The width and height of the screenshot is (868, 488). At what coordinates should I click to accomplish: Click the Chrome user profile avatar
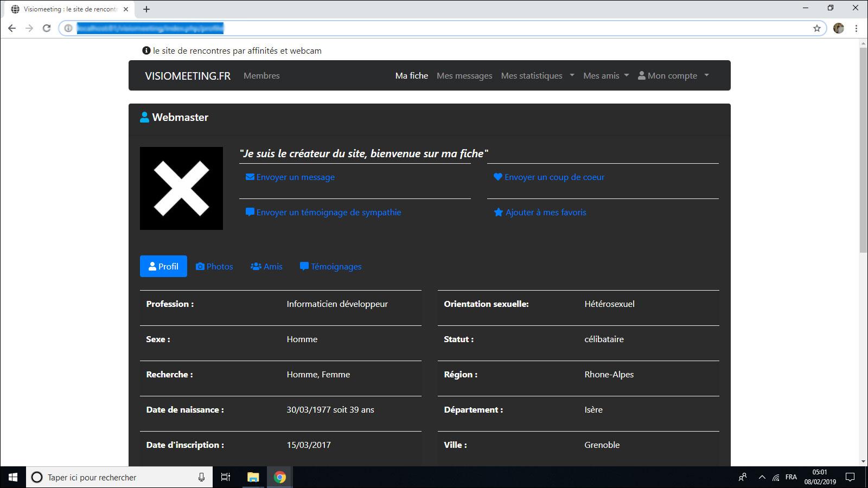tap(839, 28)
